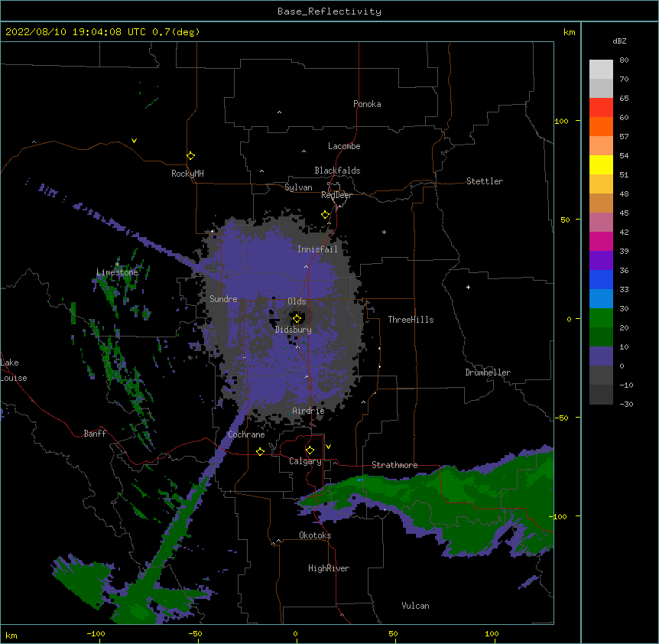Click the Okotoks label
This screenshot has width=659, height=644.
(315, 535)
